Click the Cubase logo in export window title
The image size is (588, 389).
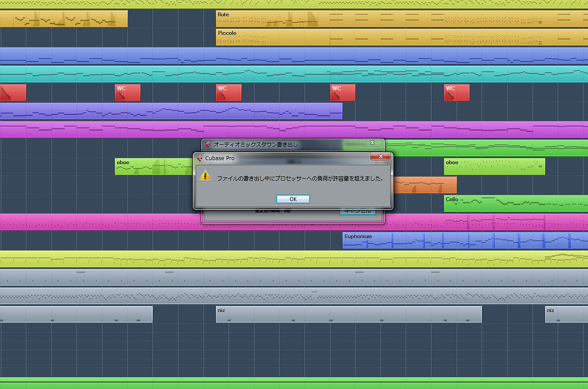pos(208,144)
